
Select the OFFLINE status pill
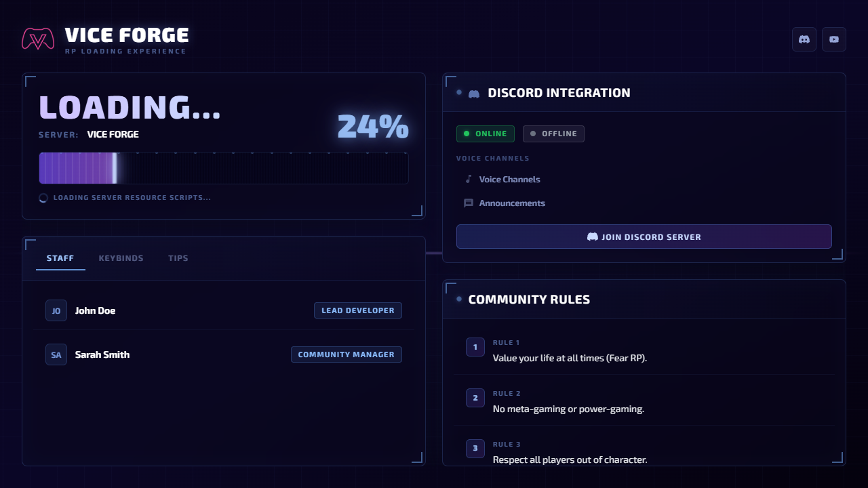553,134
